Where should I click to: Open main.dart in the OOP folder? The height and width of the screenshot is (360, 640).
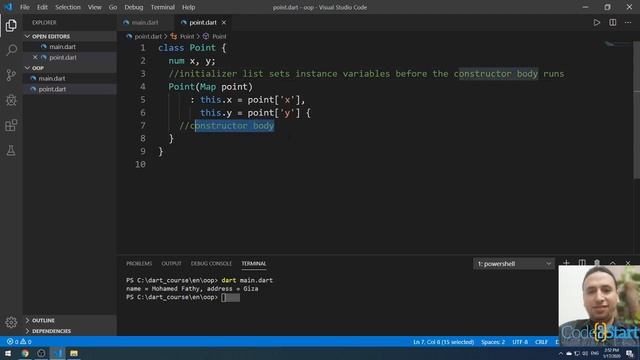(52, 78)
